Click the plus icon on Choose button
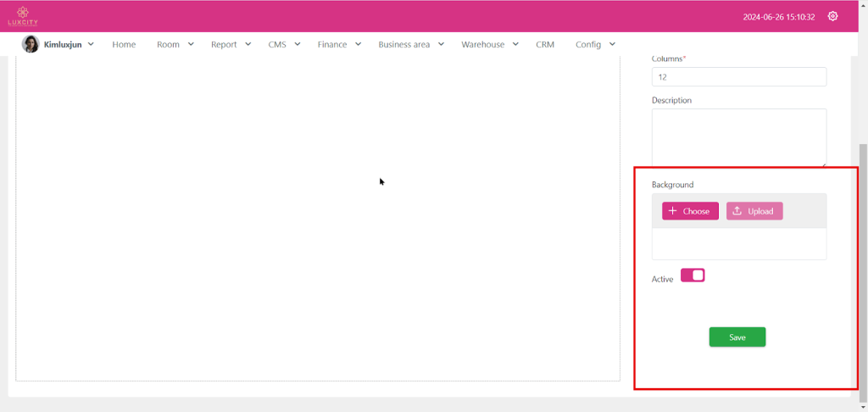The image size is (868, 412). click(x=672, y=211)
